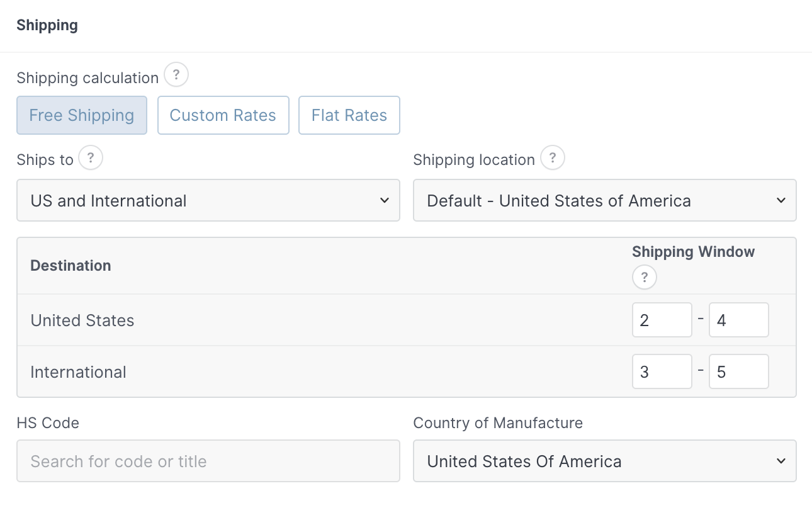Open the Country of Manufacture dropdown
Screen dimensions: 812x515
pos(604,461)
